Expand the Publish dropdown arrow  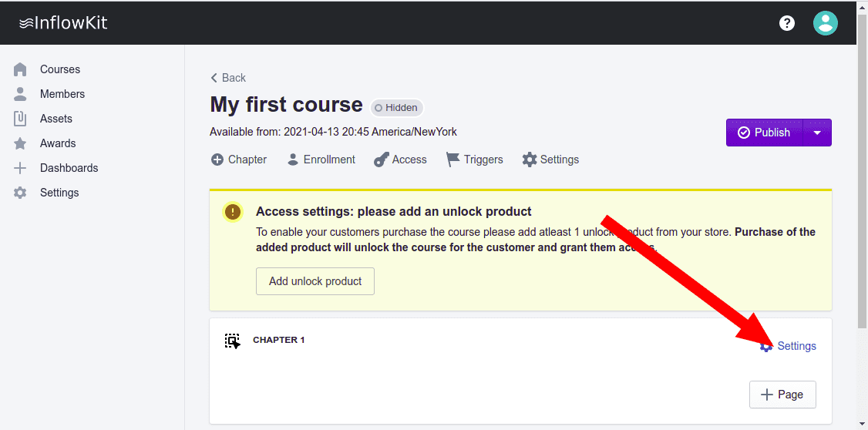[x=817, y=133]
